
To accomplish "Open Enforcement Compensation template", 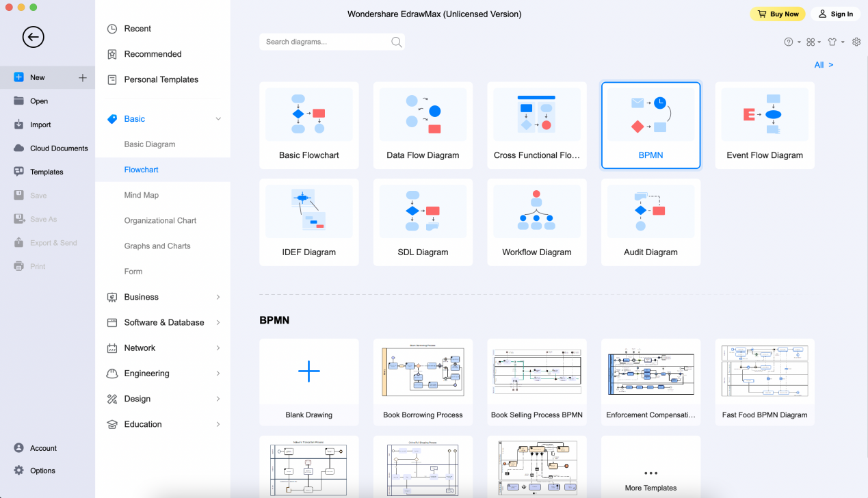I will (x=651, y=382).
